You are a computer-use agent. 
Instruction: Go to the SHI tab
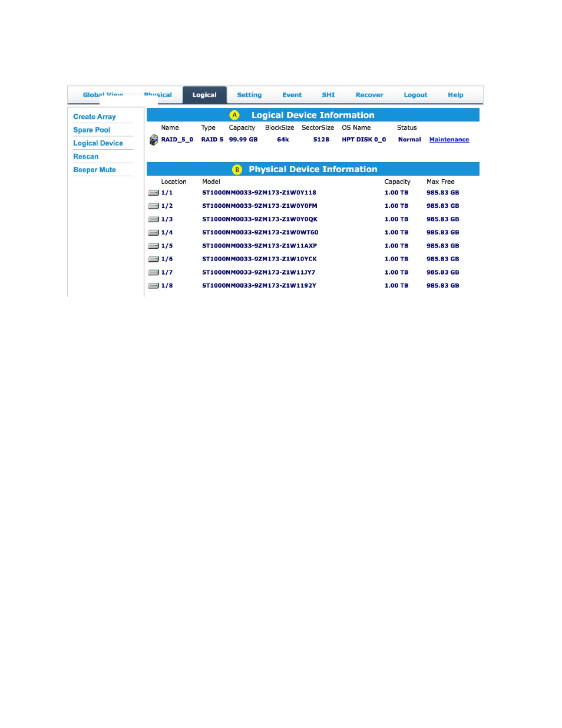(x=328, y=95)
